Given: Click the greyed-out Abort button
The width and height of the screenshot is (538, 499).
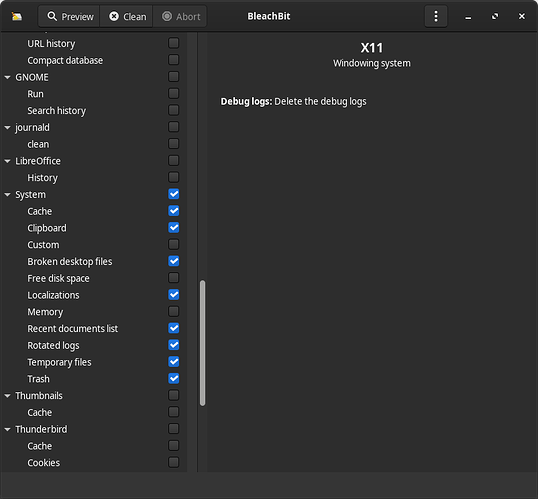Looking at the screenshot, I should (x=180, y=16).
